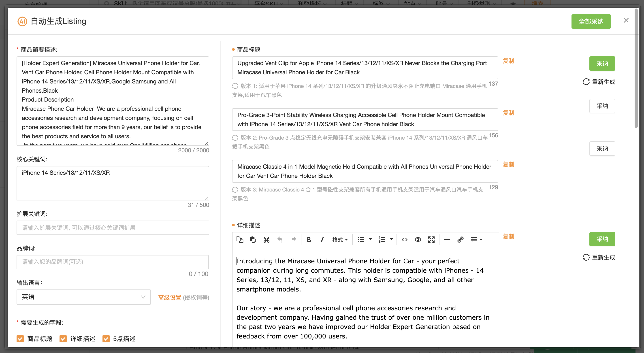Uncheck the 详细描述 checkbox
Viewport: 644px width, 353px height.
point(63,338)
